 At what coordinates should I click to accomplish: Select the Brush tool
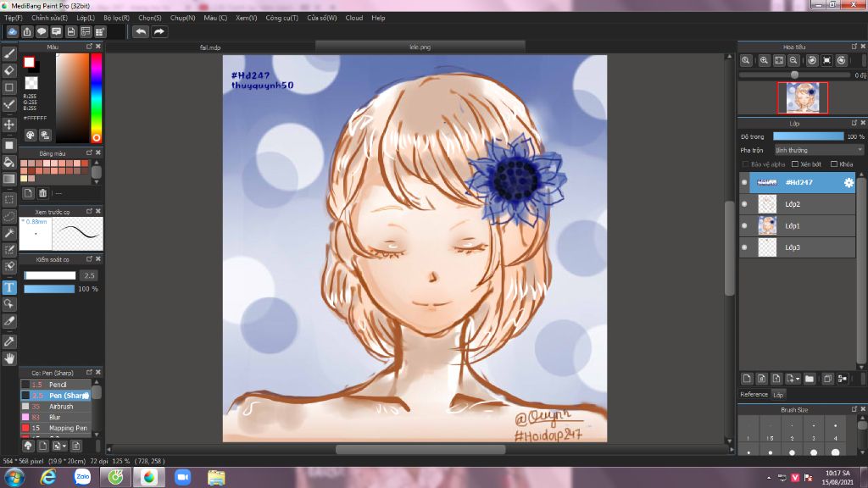[8, 53]
